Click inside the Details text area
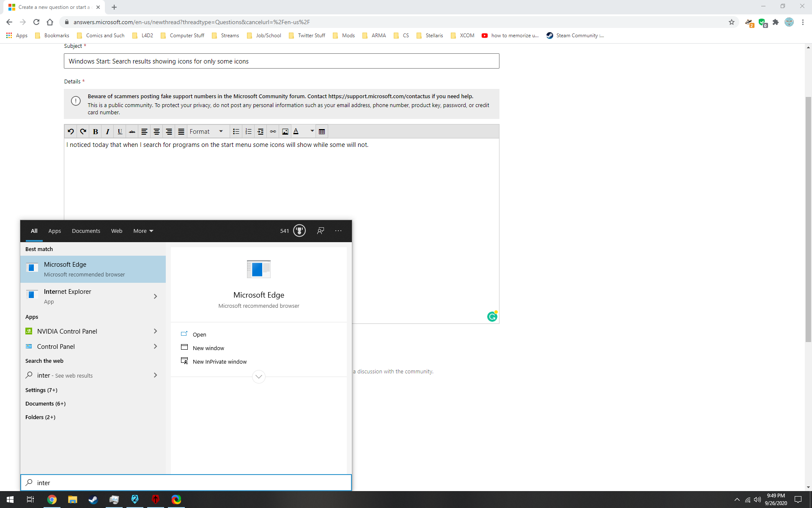Image resolution: width=812 pixels, height=508 pixels. 281,231
